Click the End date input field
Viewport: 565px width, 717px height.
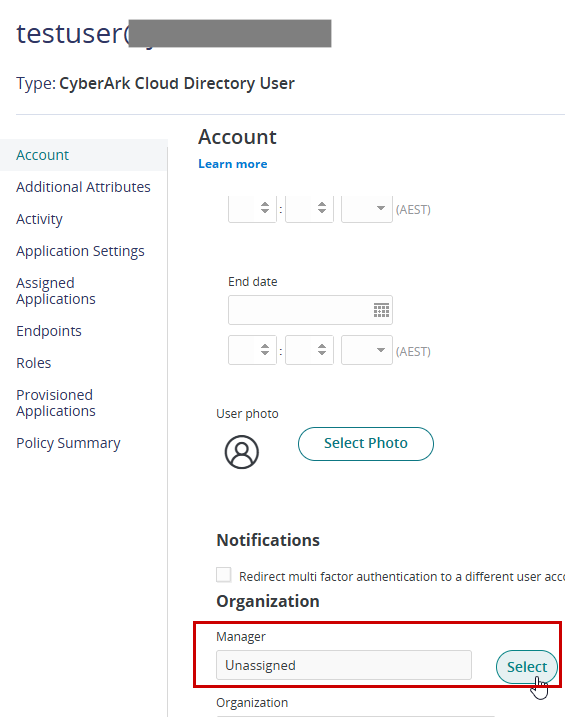(x=310, y=310)
